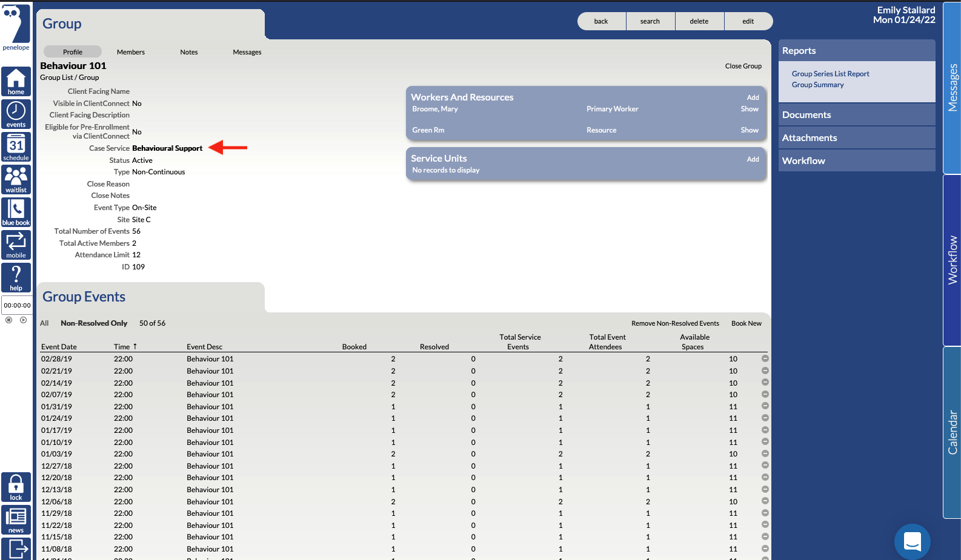The image size is (961, 560).
Task: Remove the 12/27/18 event using its minus icon
Action: tap(765, 466)
